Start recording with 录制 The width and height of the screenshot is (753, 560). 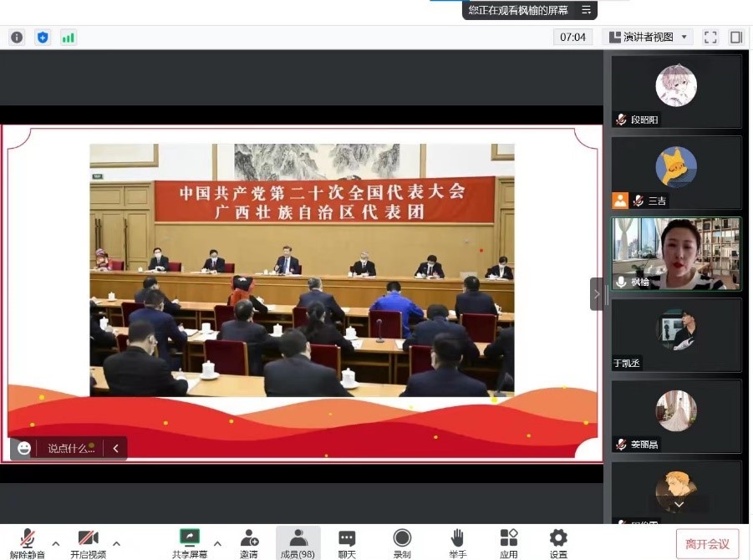tap(402, 543)
